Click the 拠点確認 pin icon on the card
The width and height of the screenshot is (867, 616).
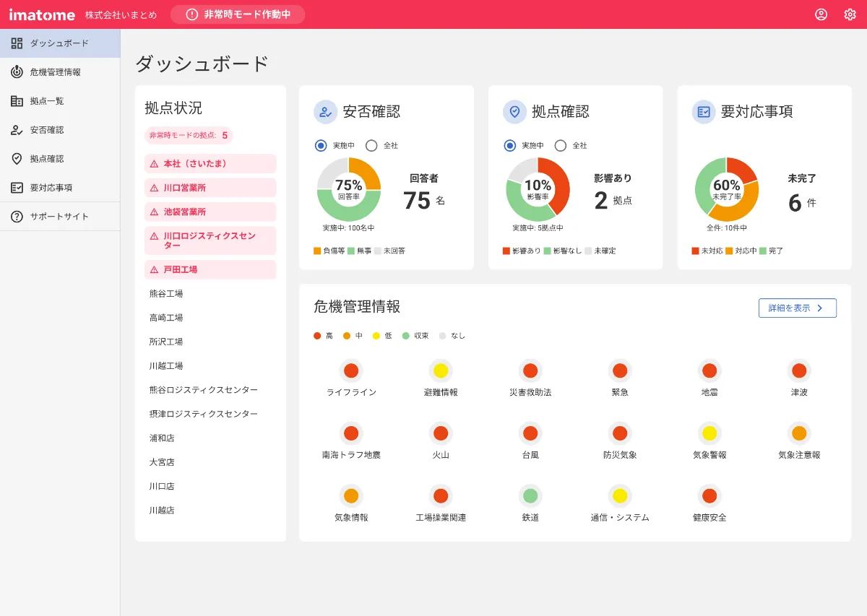[514, 111]
